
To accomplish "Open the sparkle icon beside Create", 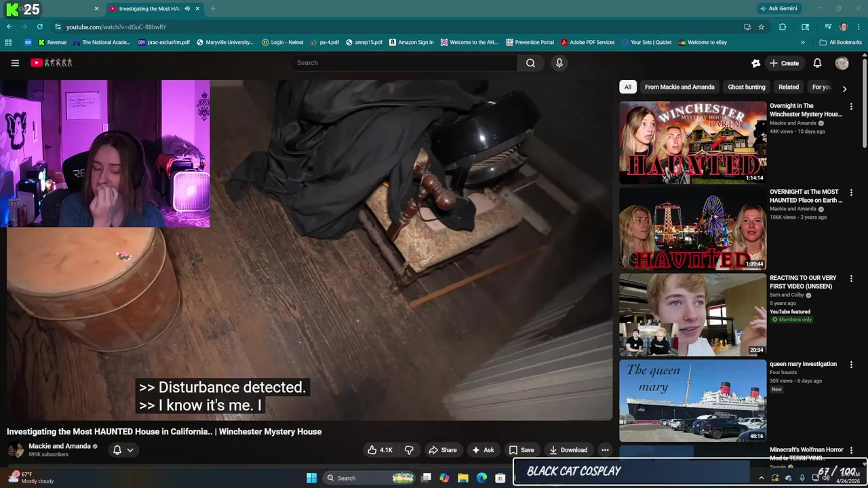I will [755, 63].
